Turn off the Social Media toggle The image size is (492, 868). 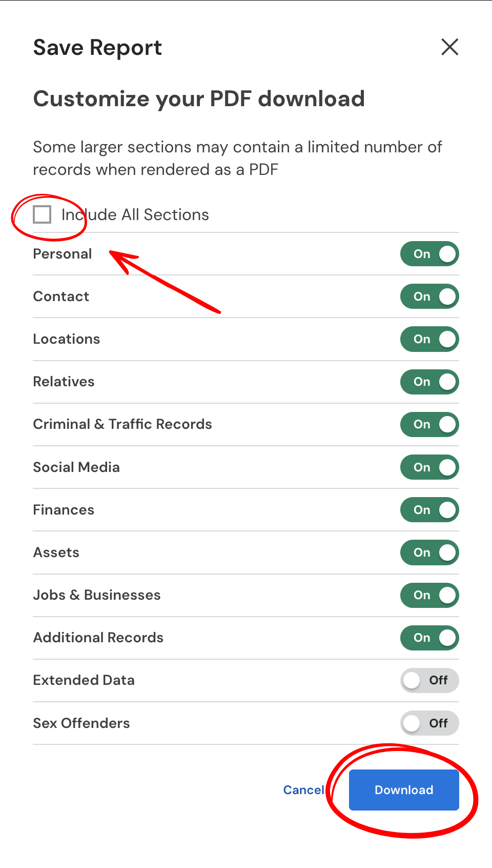point(429,467)
